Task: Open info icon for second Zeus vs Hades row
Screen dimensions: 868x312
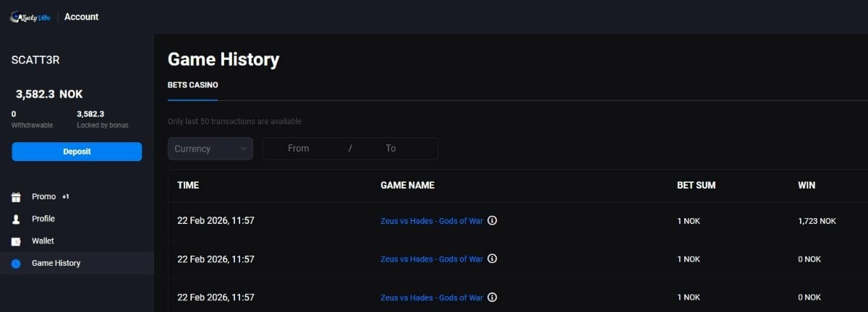Action: click(493, 259)
